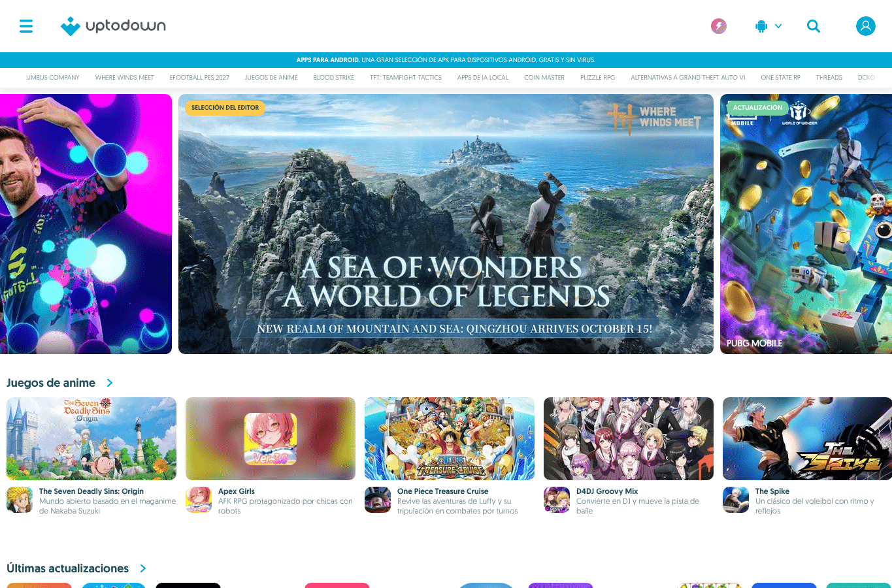Open the eFootball Messi banner
Screen dimensions: 892x588
[86, 224]
